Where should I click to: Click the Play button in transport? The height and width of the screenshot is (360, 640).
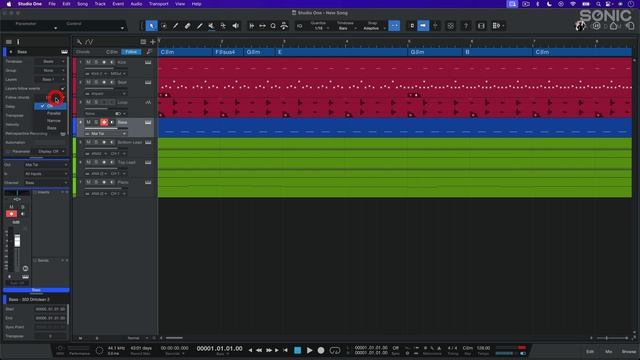[309, 350]
